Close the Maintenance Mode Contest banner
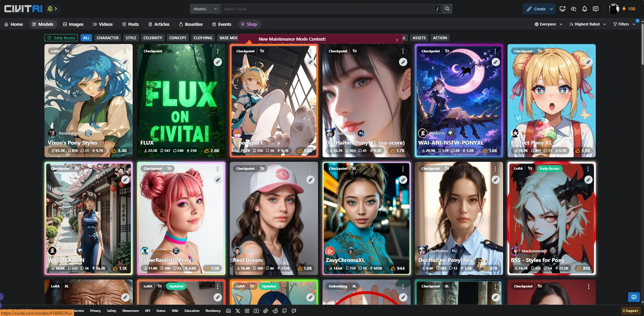 (x=397, y=40)
